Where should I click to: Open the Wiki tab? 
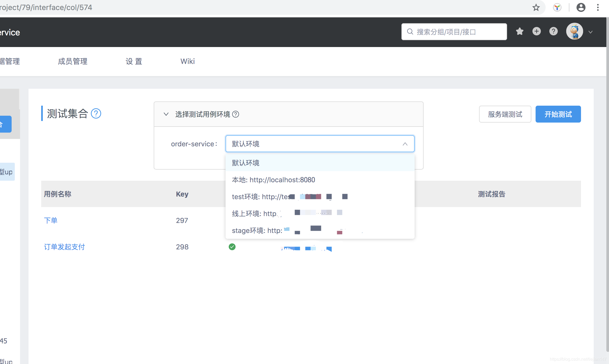click(x=188, y=61)
